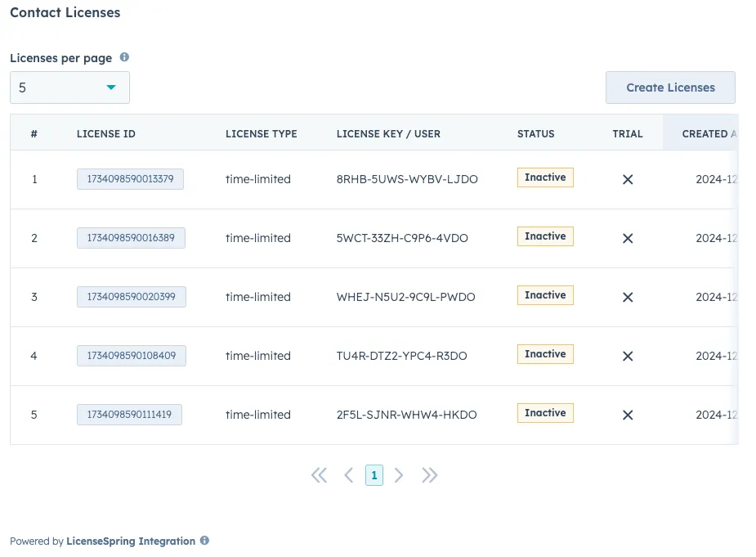
Task: Click the Inactive status badge in row 4
Action: point(544,353)
